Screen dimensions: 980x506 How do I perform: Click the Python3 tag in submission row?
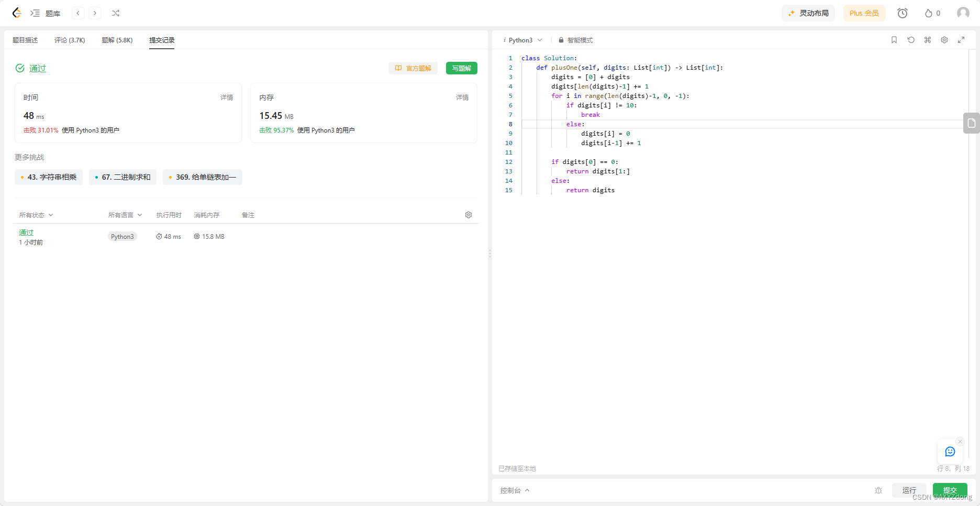(x=122, y=237)
